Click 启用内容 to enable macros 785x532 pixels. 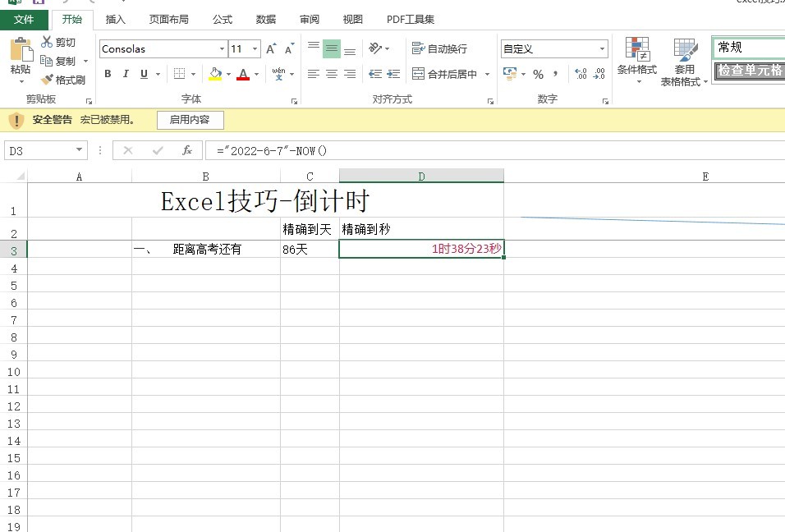click(x=190, y=120)
